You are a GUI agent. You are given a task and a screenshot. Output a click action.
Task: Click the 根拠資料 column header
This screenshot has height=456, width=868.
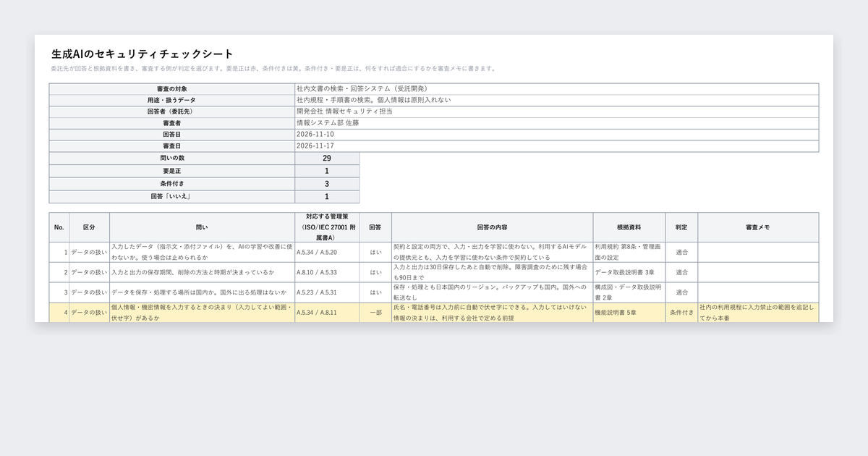click(x=629, y=227)
